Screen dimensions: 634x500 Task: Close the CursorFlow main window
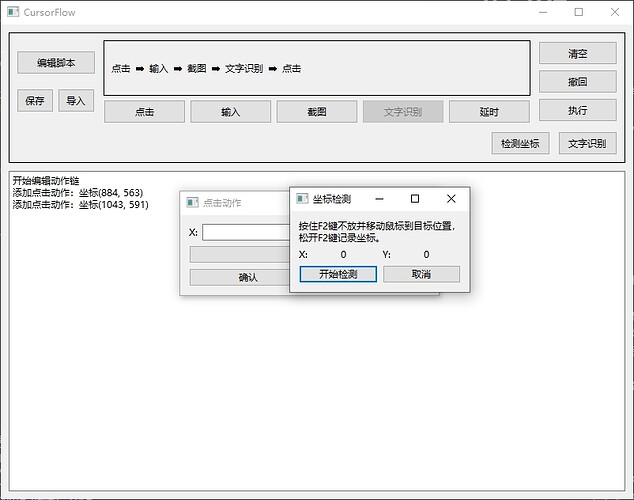[615, 12]
